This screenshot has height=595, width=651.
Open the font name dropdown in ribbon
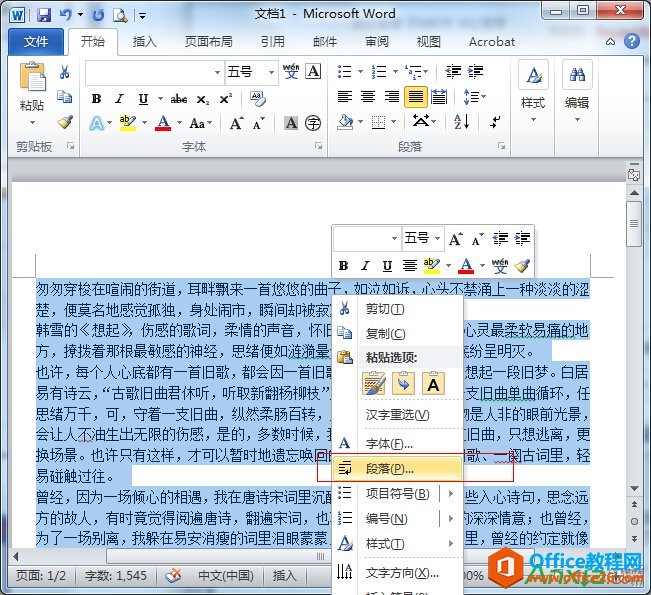217,72
